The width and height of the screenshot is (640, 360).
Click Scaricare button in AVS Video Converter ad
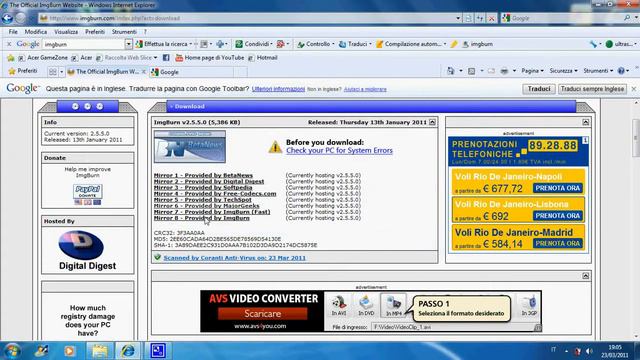click(x=262, y=314)
